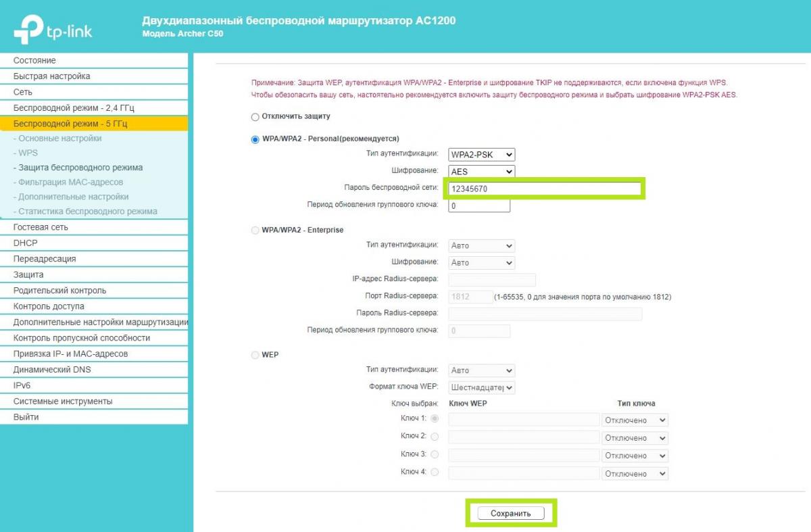Open Фильтрация MAC-адресов submenu item
Screen dimensions: 811x532
[70, 183]
